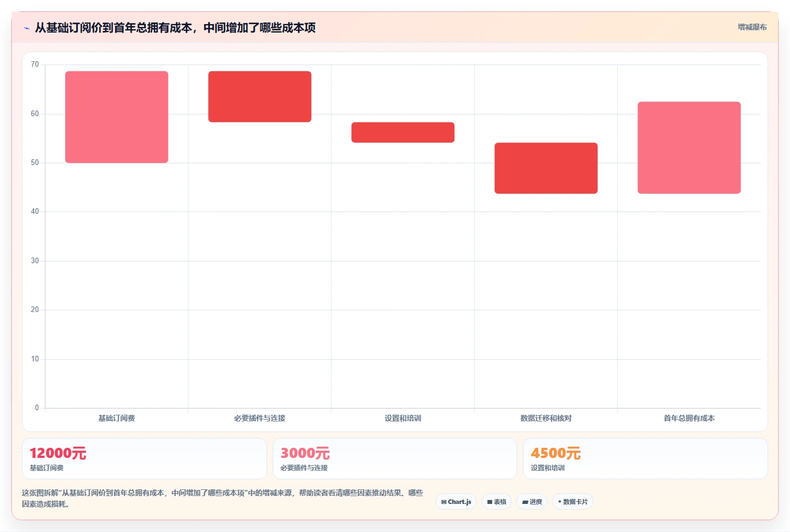Click the small icon before the chart title
The width and height of the screenshot is (790, 532).
[x=26, y=28]
